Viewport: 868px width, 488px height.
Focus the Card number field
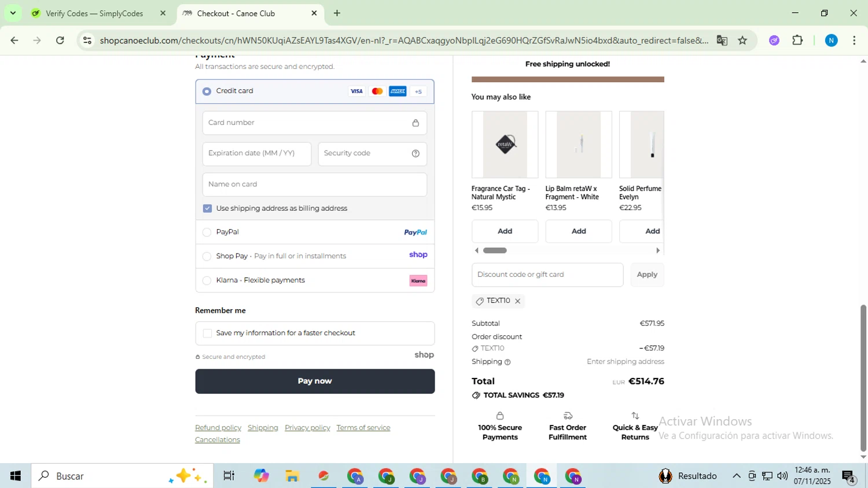pyautogui.click(x=314, y=123)
